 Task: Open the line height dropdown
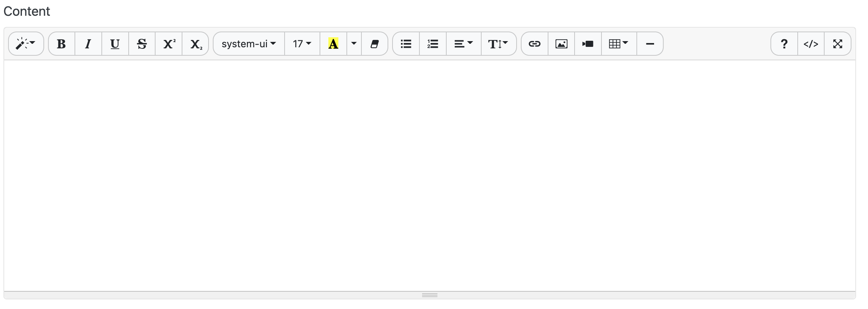[x=499, y=44]
